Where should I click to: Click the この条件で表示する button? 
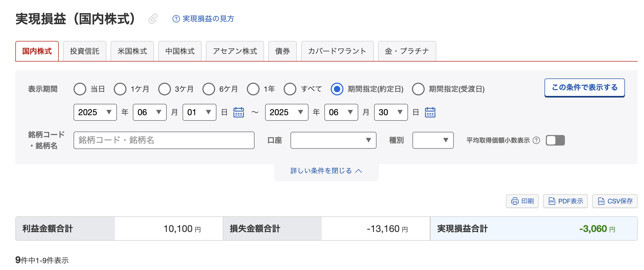click(x=584, y=87)
